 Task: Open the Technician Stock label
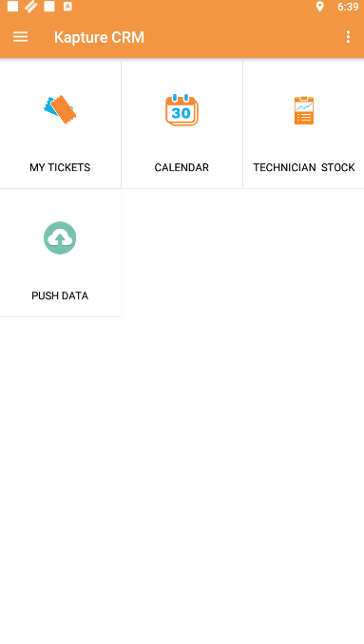304,167
